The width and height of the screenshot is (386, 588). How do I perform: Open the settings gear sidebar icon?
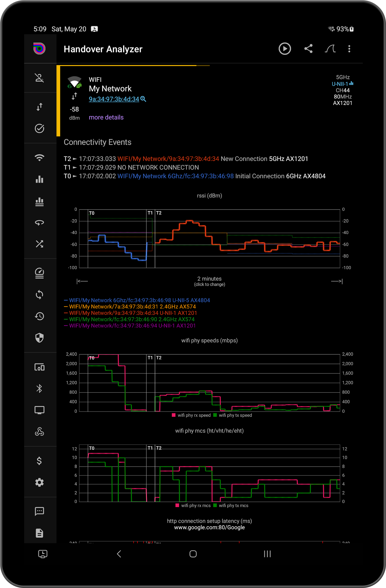point(40,482)
